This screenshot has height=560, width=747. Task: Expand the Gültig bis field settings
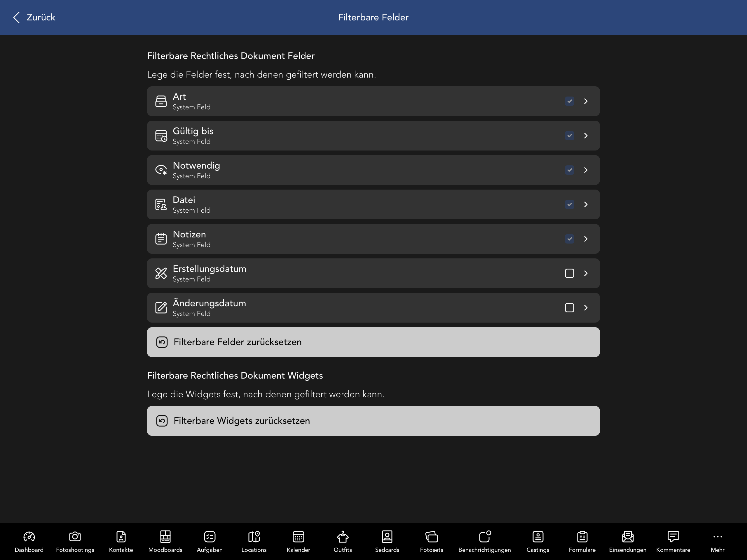586,136
